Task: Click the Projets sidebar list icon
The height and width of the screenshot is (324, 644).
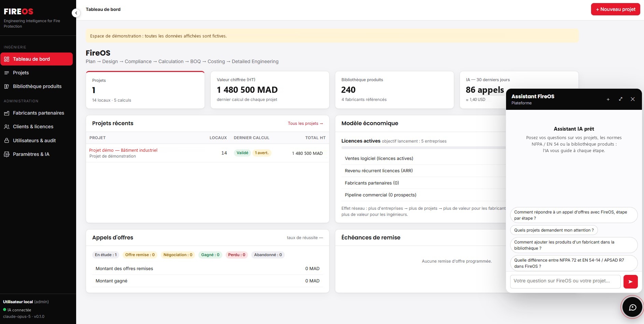Action: pyautogui.click(x=6, y=73)
